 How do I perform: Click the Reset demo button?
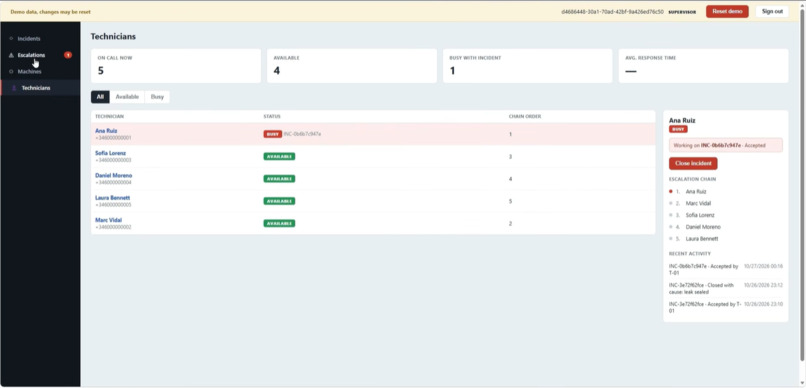(x=727, y=11)
